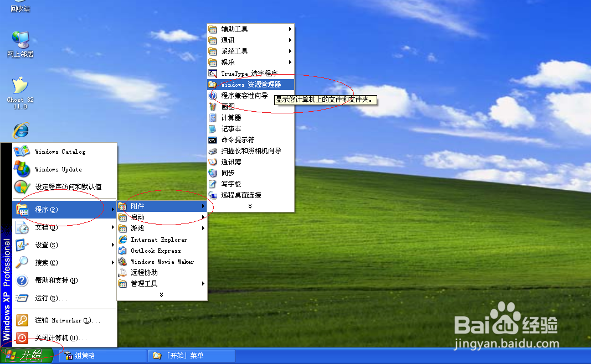Select 程序兼容性向导 menu entry
This screenshot has height=364, width=591.
[x=251, y=96]
